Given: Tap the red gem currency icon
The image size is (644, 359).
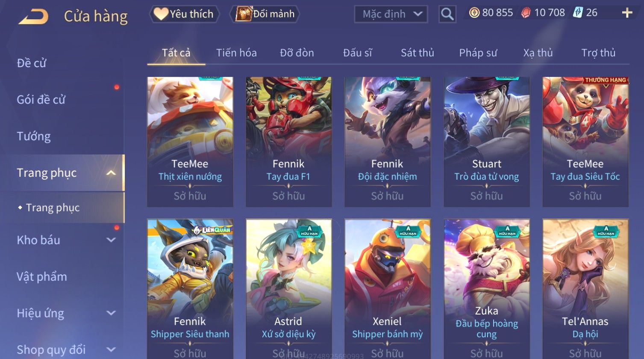Looking at the screenshot, I should pos(526,13).
